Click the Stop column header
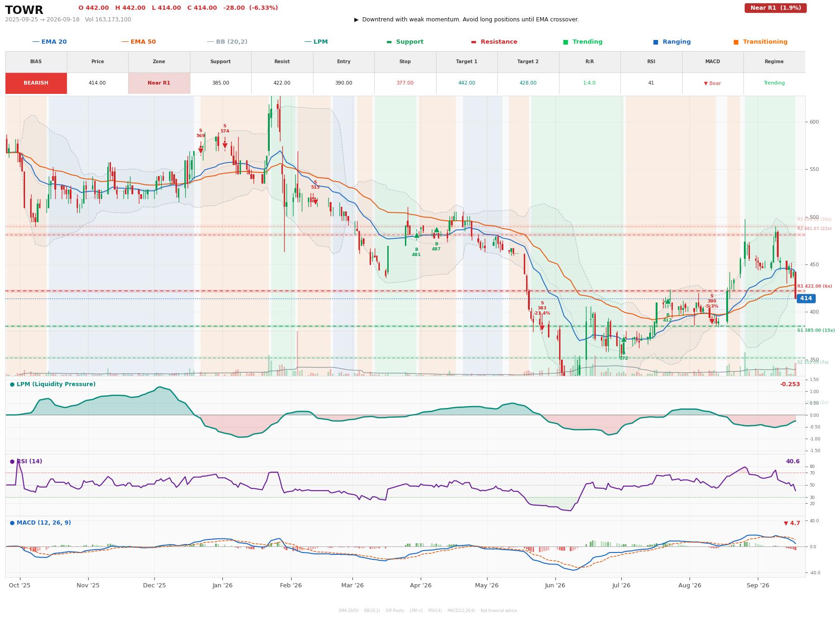Viewport: 840px width, 618px height. click(405, 62)
